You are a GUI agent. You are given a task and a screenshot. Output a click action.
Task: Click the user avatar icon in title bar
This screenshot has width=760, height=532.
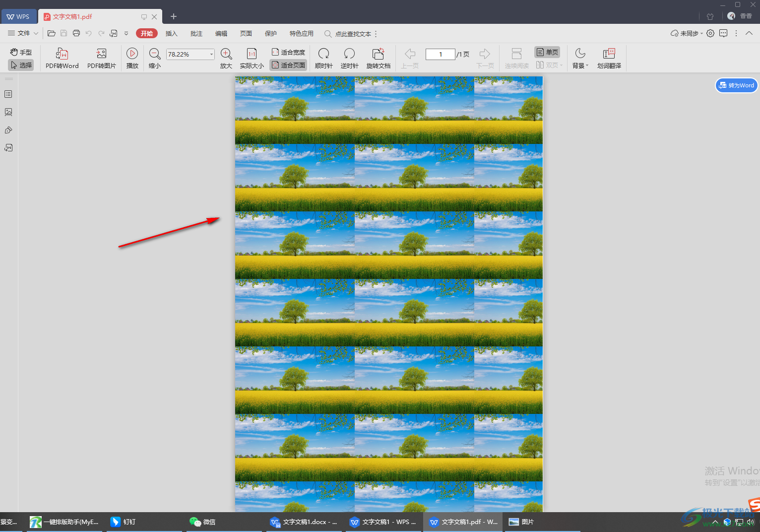731,16
